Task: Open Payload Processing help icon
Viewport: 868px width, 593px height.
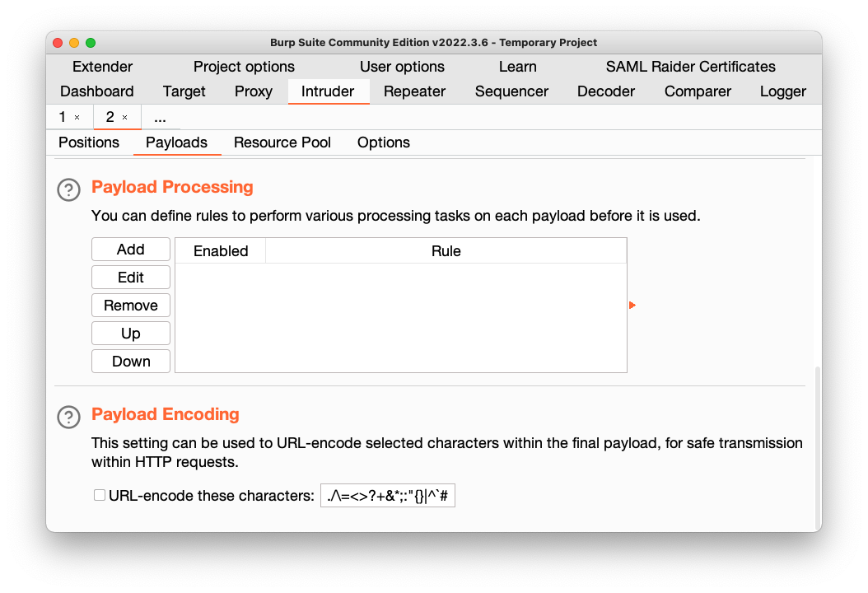Action: coord(68,189)
